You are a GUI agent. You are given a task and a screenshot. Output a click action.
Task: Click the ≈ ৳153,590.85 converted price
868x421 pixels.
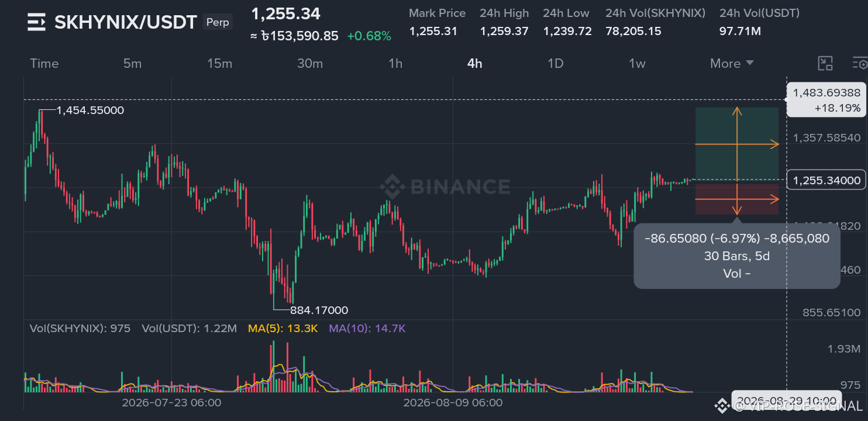click(294, 36)
